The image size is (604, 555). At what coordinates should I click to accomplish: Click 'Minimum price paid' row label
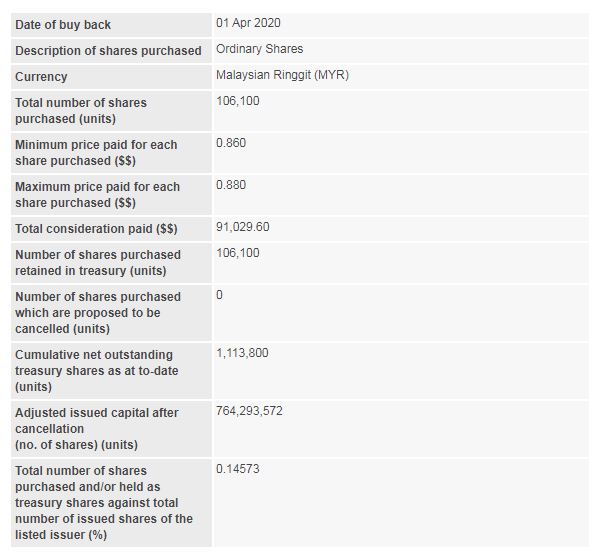tap(96, 153)
